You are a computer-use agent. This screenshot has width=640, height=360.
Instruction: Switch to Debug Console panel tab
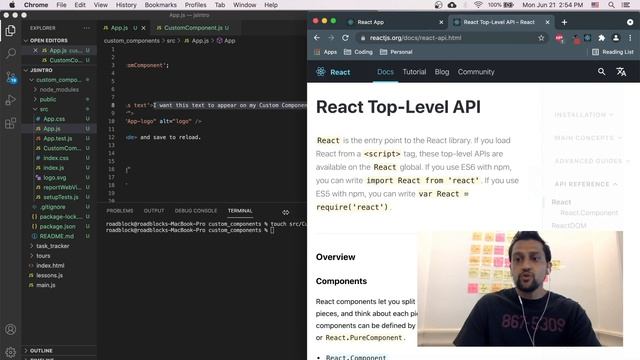click(196, 211)
